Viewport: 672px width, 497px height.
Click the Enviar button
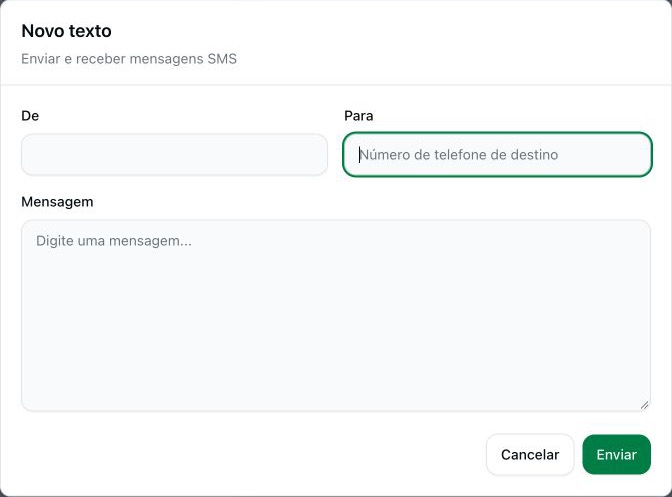coord(616,455)
